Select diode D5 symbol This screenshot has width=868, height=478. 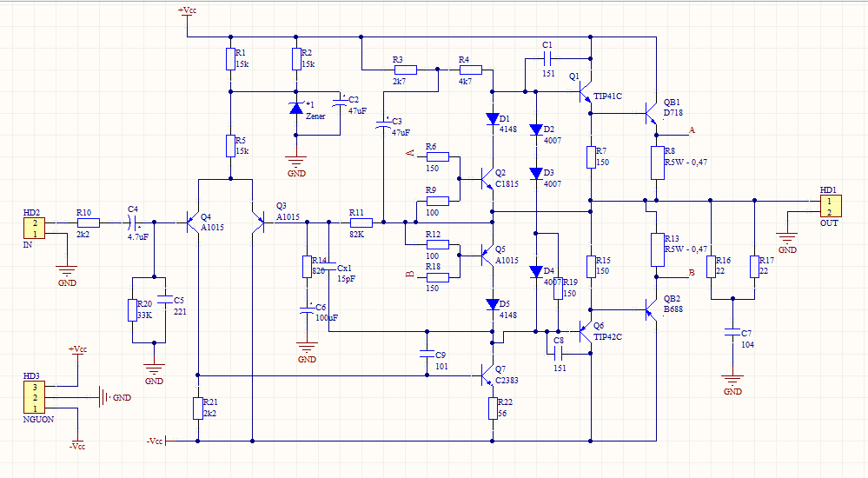(492, 304)
